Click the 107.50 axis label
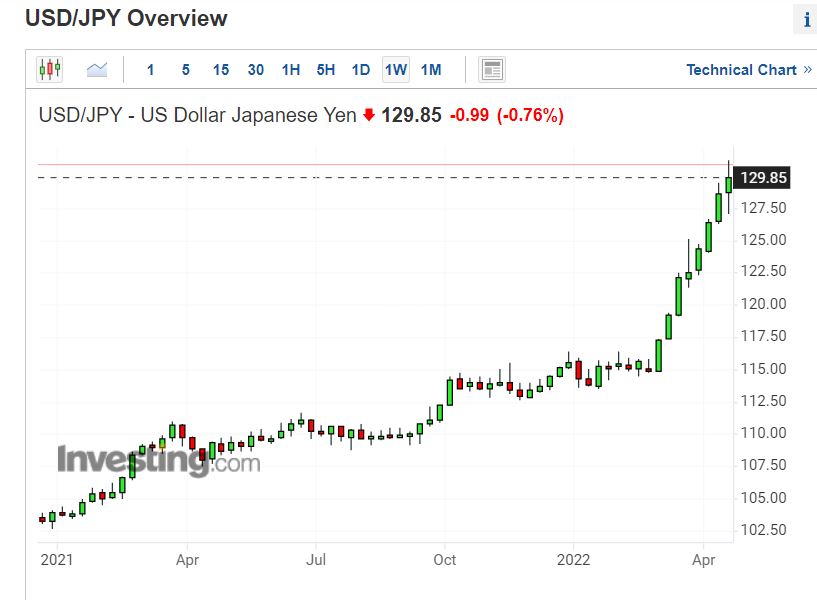Screen dimensions: 817x600 [x=763, y=465]
